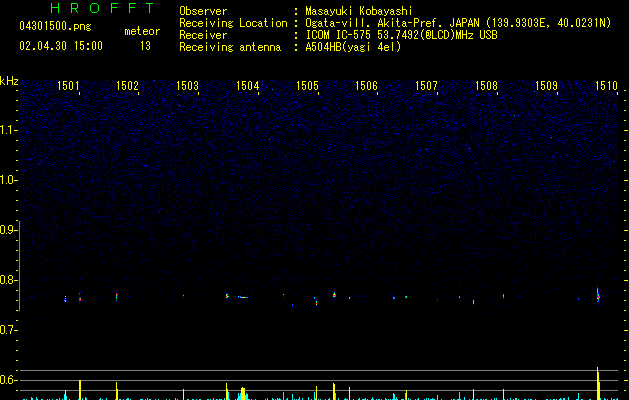Click the 1510 time marker
Screen dimensions: 629x400
[x=606, y=86]
